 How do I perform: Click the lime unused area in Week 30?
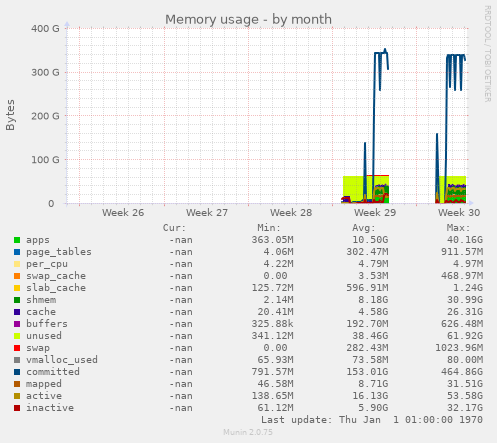453,180
